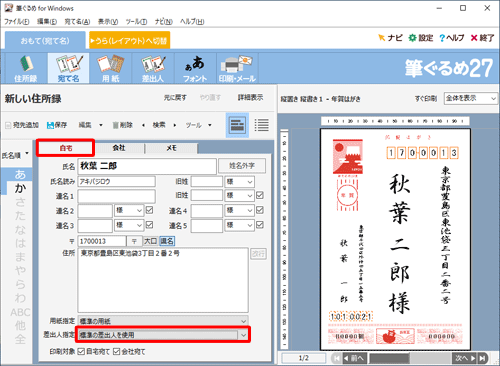Open the 表示 menu
This screenshot has height=366, width=500.
tap(108, 21)
